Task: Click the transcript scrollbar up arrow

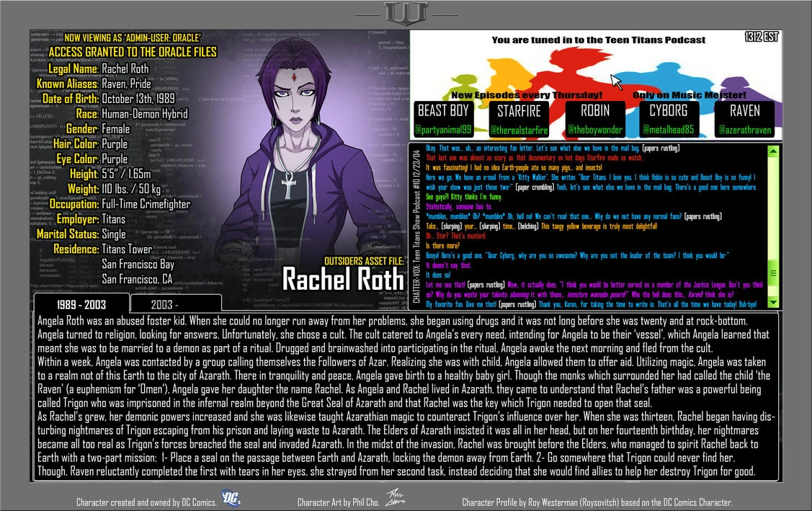Action: click(x=773, y=151)
